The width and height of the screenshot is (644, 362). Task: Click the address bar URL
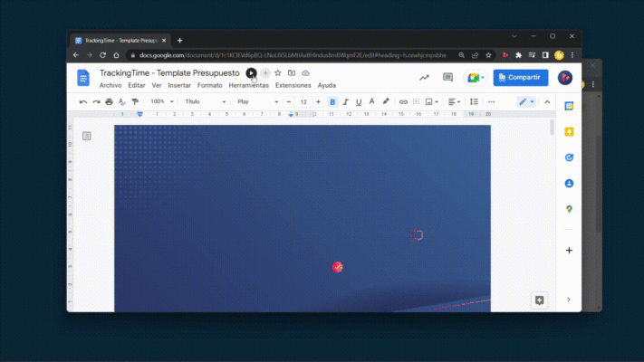coord(293,55)
